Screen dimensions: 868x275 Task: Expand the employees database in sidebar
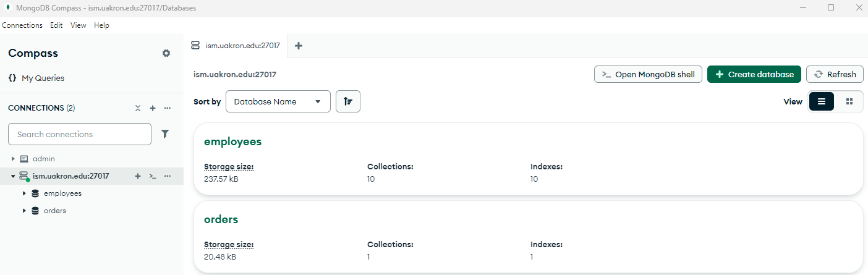coord(25,193)
